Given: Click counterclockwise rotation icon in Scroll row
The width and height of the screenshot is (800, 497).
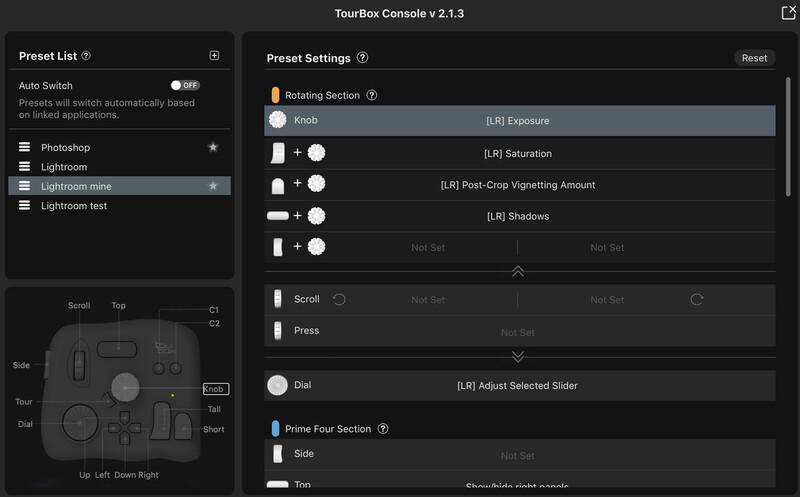Looking at the screenshot, I should pos(339,299).
